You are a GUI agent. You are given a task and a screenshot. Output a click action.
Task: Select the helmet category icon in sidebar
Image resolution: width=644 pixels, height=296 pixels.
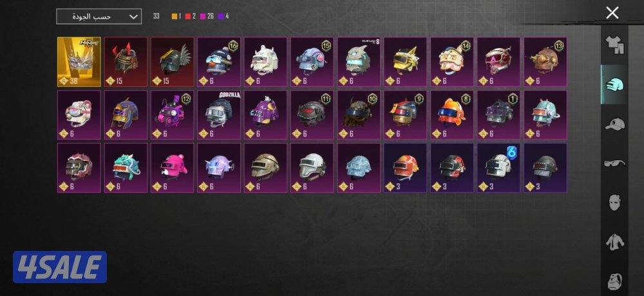point(614,84)
